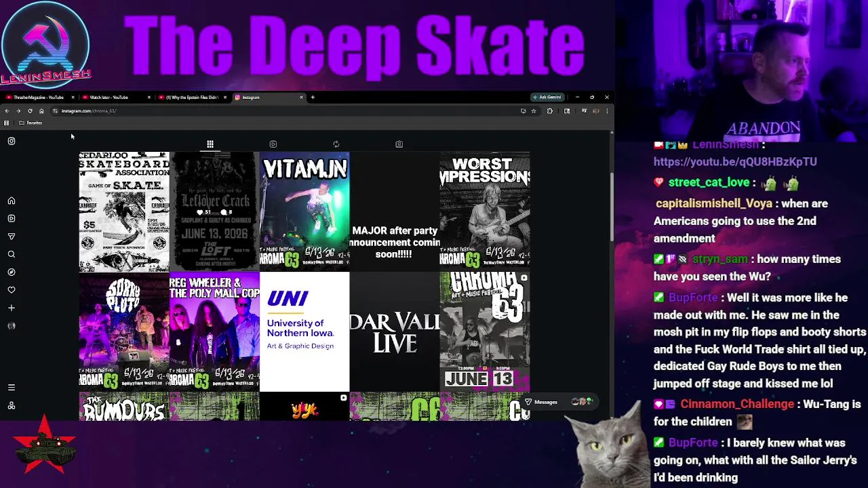Select the Reposts profile tab
The height and width of the screenshot is (488, 868).
(336, 144)
